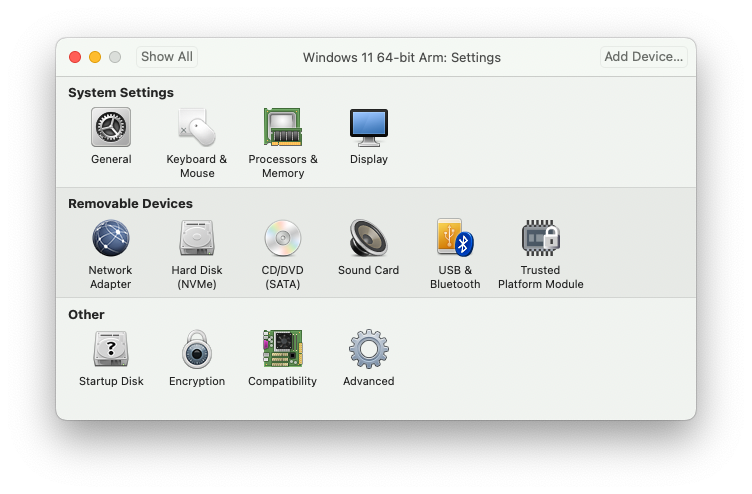The height and width of the screenshot is (494, 752).
Task: Minimize the Settings window
Action: click(x=95, y=57)
